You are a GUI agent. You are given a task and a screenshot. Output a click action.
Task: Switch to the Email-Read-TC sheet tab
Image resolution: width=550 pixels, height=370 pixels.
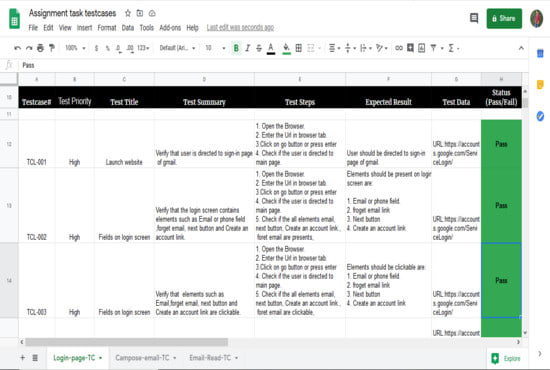point(213,358)
